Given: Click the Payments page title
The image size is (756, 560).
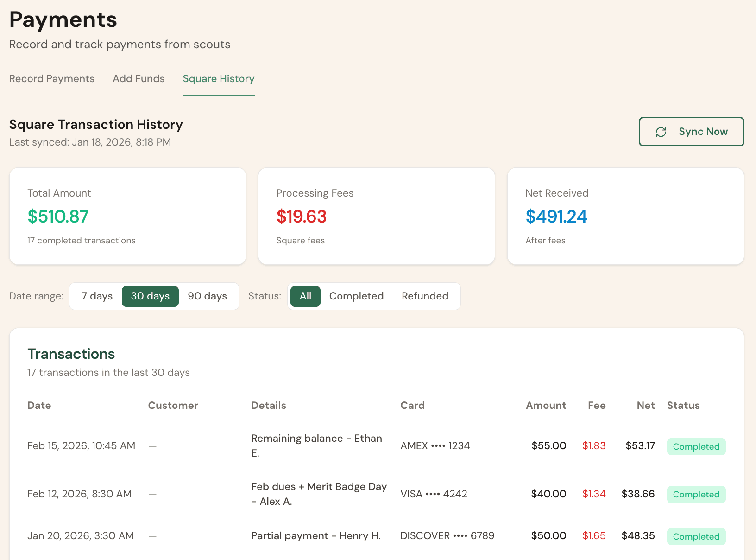Looking at the screenshot, I should tap(63, 19).
